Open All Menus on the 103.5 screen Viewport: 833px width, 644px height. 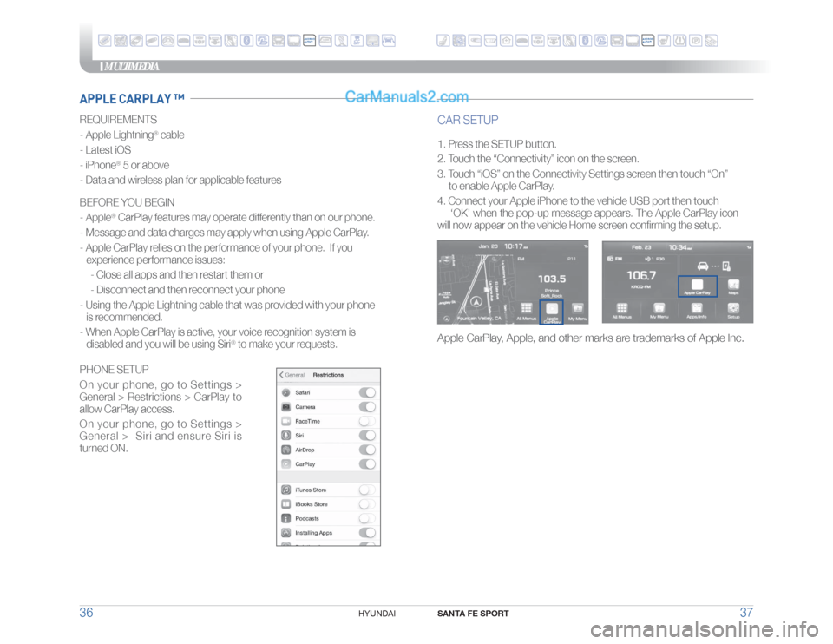tap(527, 311)
